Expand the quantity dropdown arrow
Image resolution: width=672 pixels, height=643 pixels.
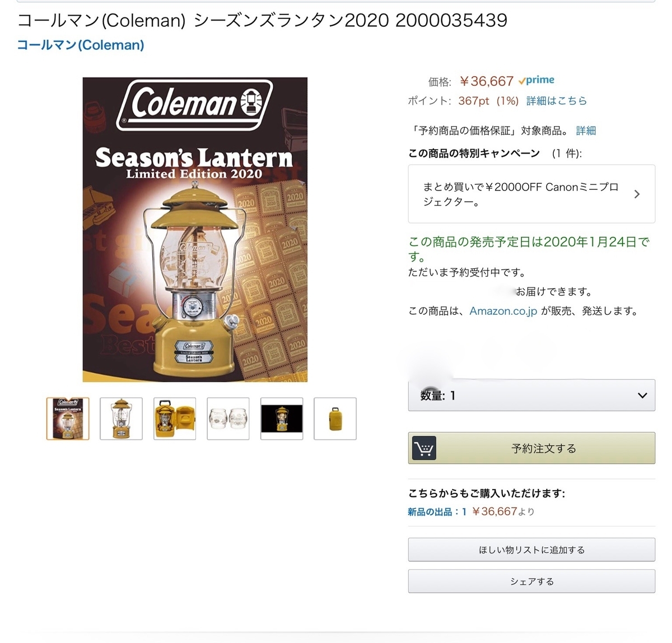642,395
